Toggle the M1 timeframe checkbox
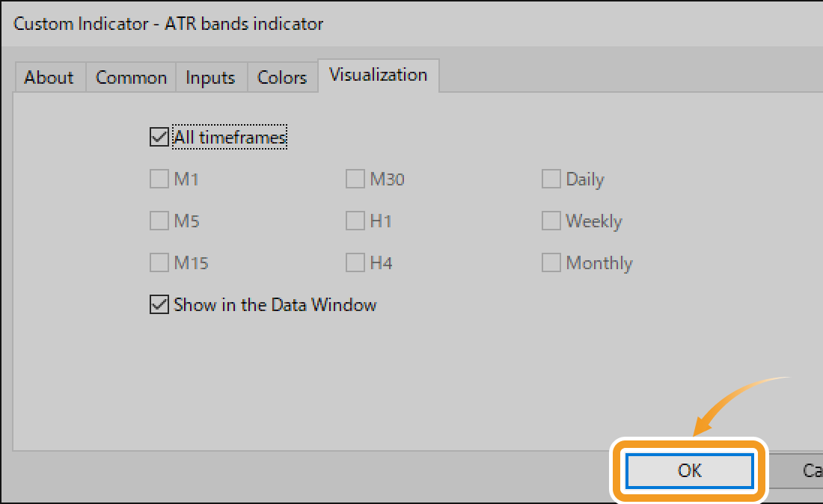This screenshot has height=504, width=823. (159, 179)
